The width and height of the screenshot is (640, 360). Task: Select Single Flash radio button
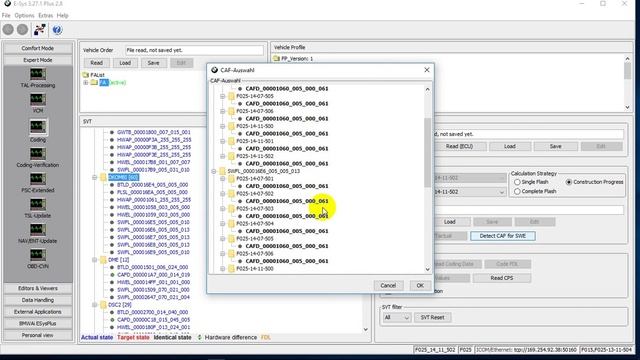click(x=517, y=182)
